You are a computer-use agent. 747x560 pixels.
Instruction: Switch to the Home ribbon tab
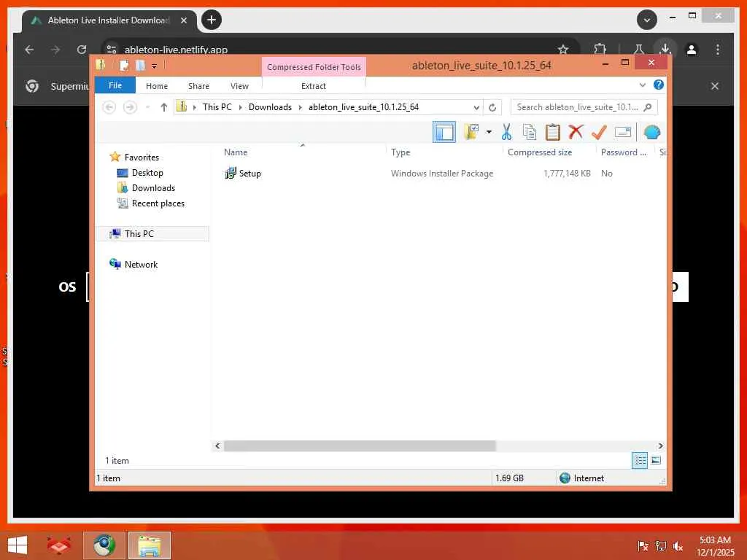click(x=157, y=86)
